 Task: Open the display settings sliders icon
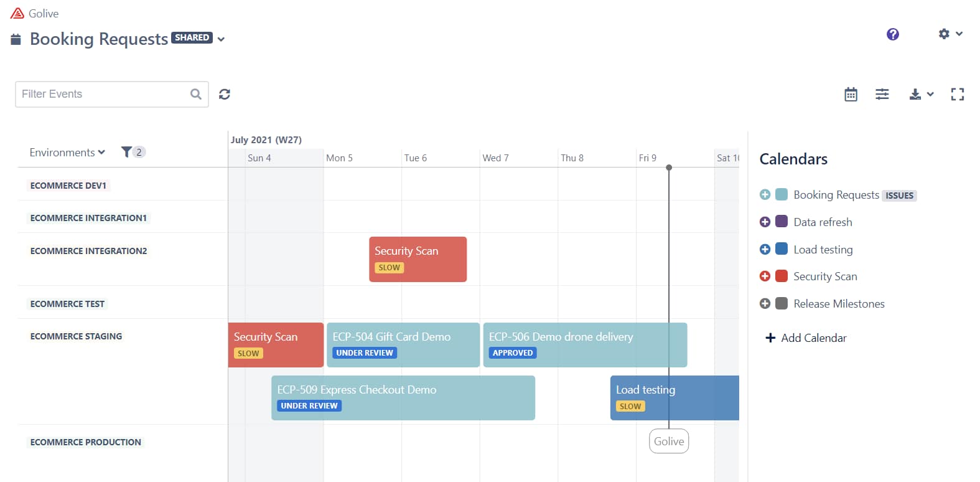point(882,94)
